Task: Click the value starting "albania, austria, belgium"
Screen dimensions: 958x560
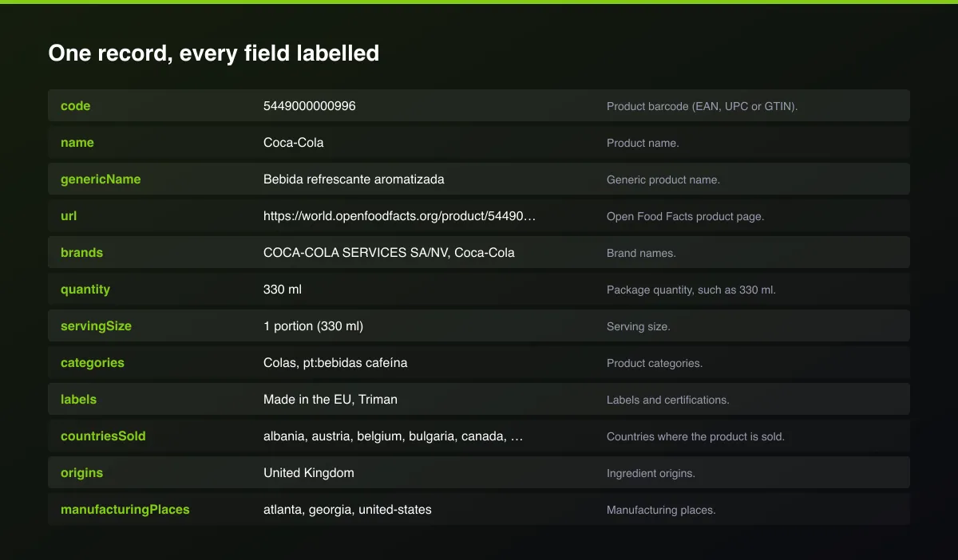Action: click(x=394, y=436)
